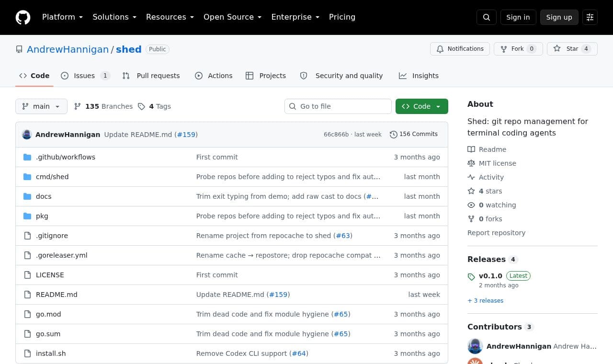Open commit hash 66c866b
The height and width of the screenshot is (364, 613).
336,135
